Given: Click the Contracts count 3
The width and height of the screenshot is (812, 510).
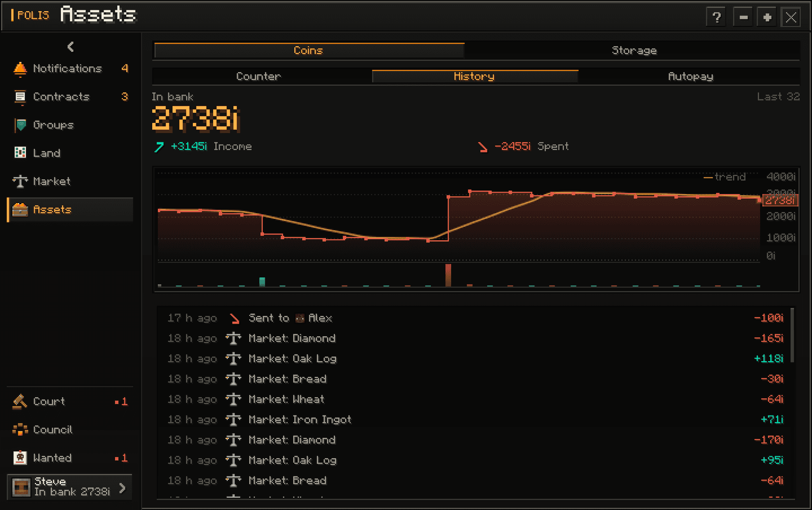Looking at the screenshot, I should point(125,97).
